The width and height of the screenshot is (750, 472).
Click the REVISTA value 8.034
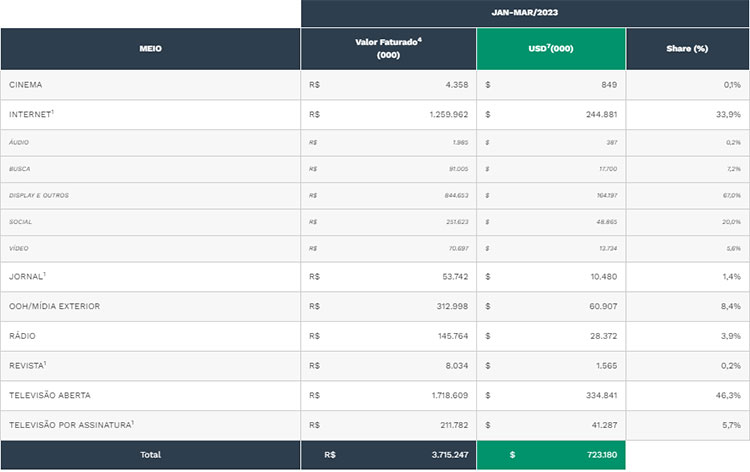click(x=457, y=365)
